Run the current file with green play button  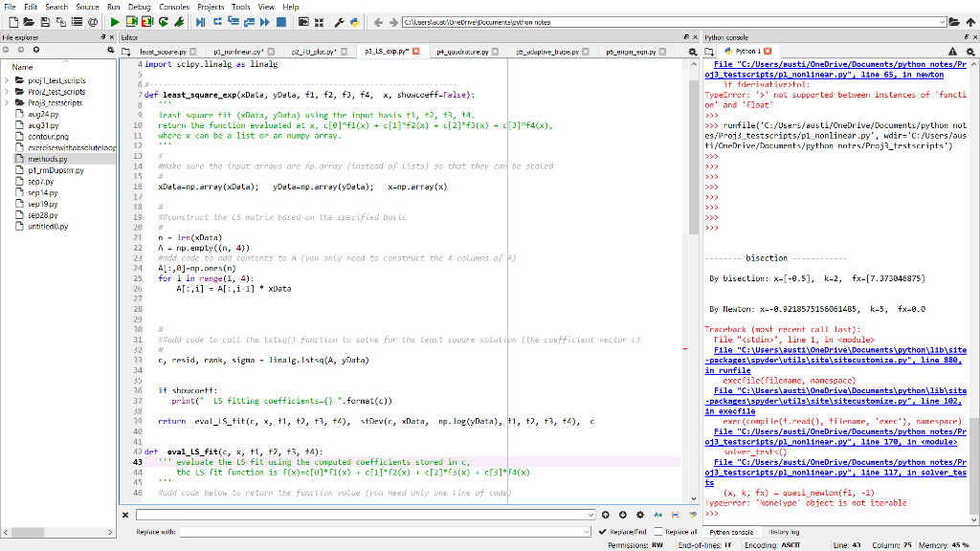click(x=116, y=21)
